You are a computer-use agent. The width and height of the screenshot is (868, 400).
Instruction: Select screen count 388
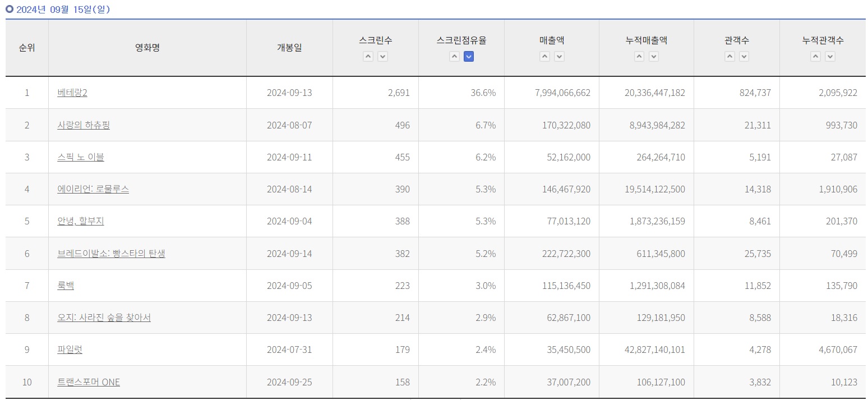402,221
